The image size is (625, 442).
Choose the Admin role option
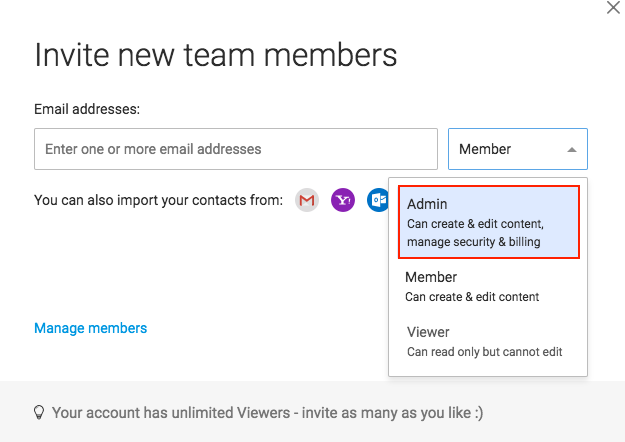(489, 222)
